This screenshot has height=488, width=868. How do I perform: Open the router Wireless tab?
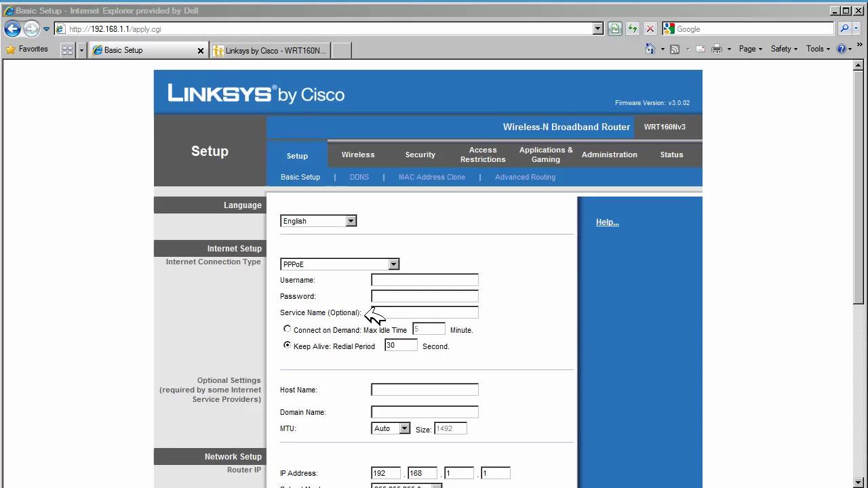(x=358, y=155)
